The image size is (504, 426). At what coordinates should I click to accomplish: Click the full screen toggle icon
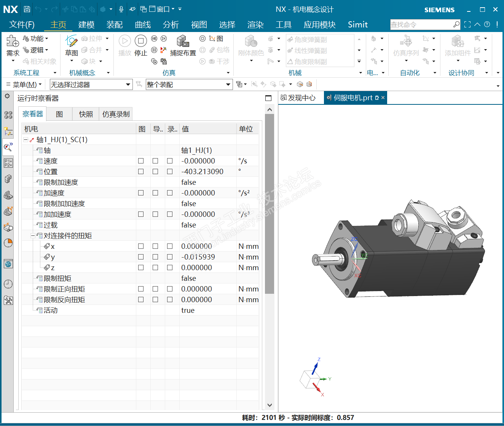coord(467,24)
